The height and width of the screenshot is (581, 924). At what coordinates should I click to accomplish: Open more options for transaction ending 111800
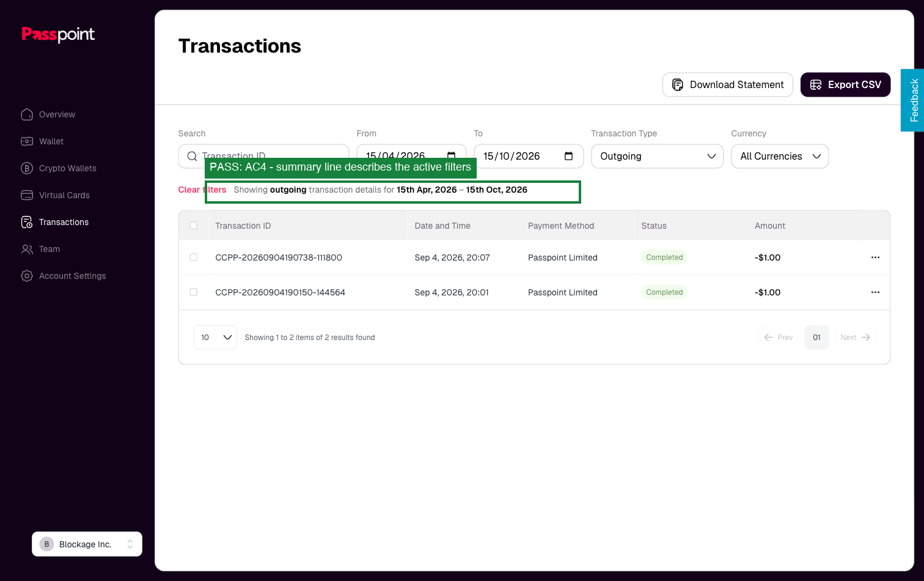pos(875,257)
